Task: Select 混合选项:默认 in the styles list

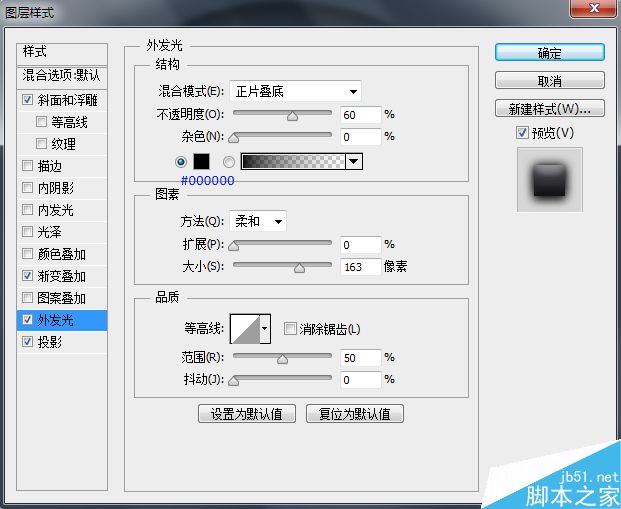Action: 62,75
